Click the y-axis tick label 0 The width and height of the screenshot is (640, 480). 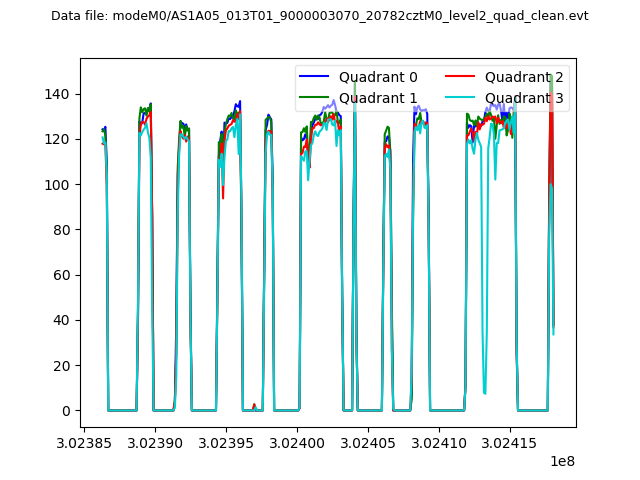tap(69, 411)
